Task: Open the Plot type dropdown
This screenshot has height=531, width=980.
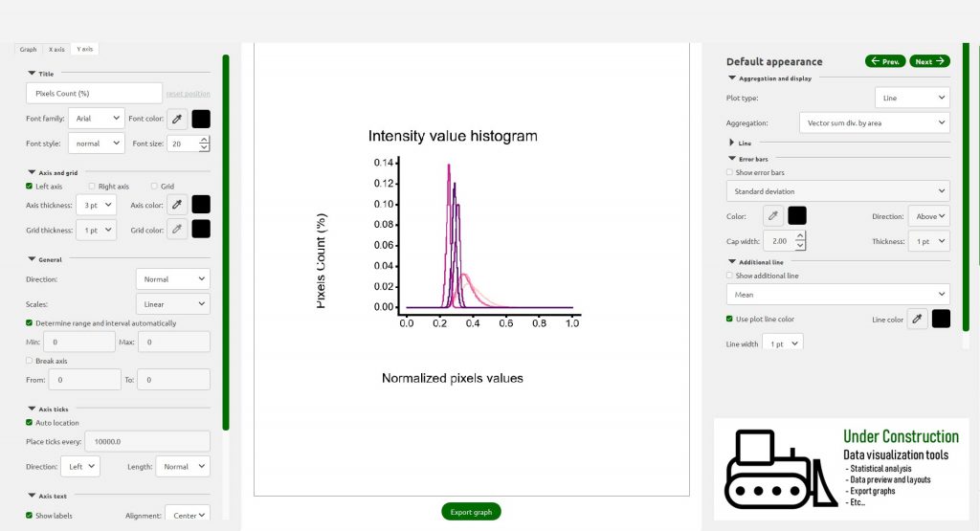Action: (x=912, y=98)
